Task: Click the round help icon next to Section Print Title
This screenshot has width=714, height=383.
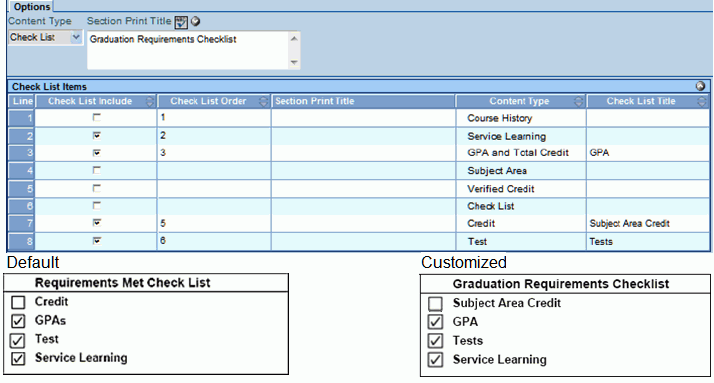Action: (195, 21)
